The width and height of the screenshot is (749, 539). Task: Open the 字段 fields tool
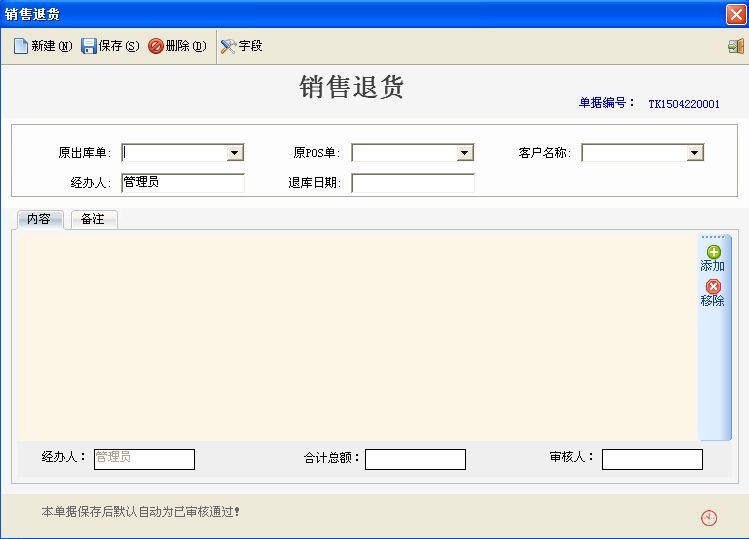[x=241, y=46]
